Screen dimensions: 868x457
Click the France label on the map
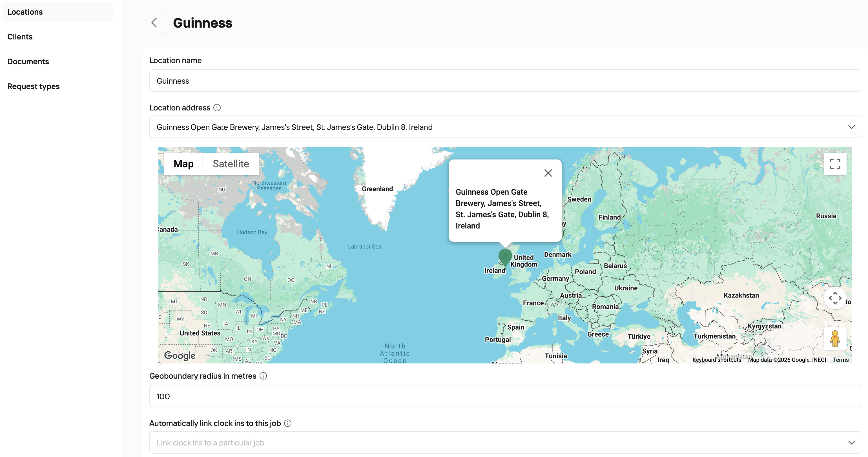tap(533, 303)
